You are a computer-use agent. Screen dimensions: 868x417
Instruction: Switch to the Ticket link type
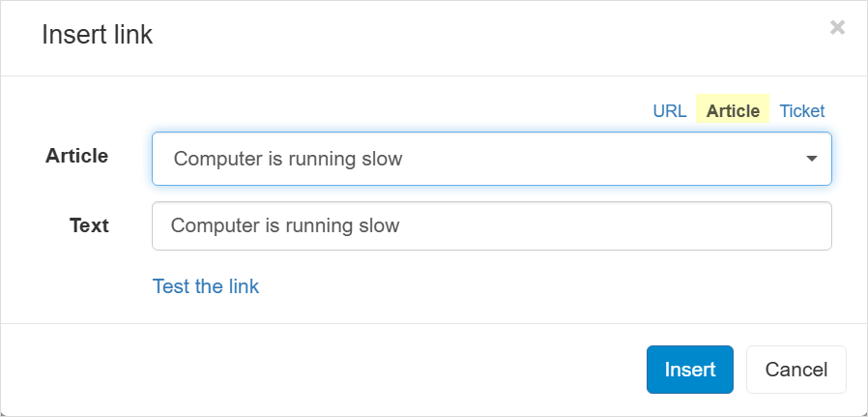[801, 110]
